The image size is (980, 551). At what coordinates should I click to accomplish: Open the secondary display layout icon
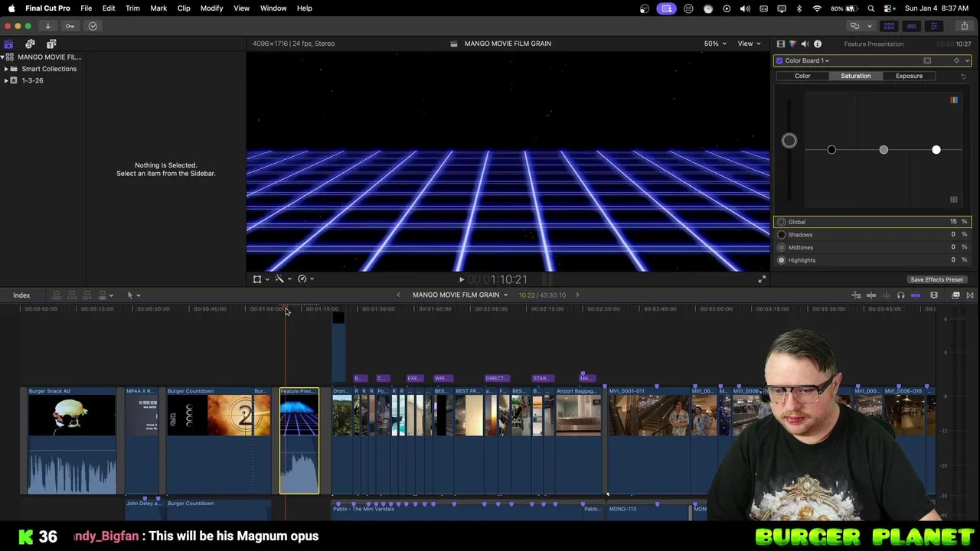point(854,26)
